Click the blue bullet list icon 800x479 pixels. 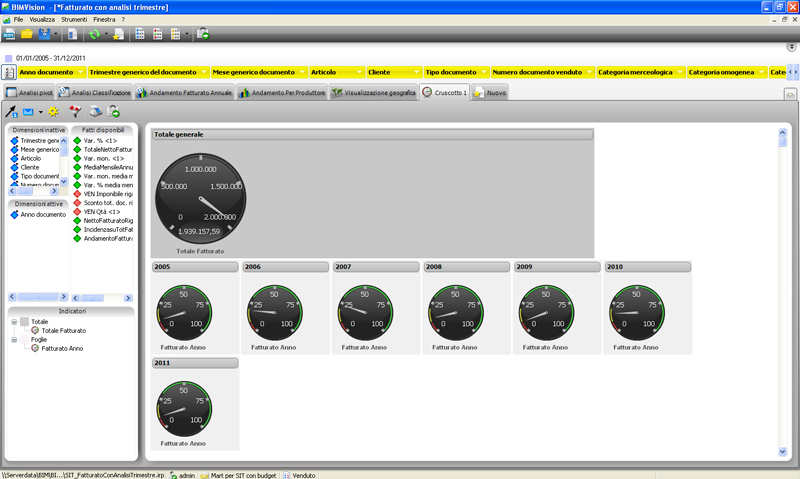(x=140, y=34)
